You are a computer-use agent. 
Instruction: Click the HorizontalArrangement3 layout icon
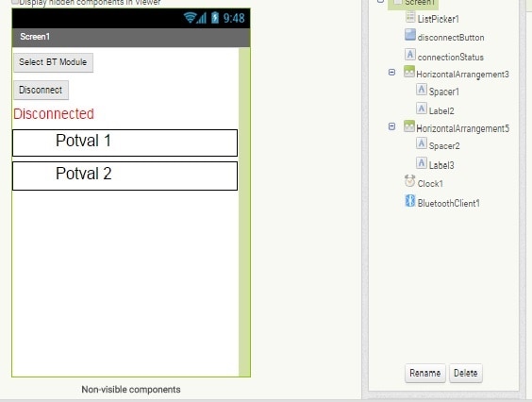click(x=409, y=72)
